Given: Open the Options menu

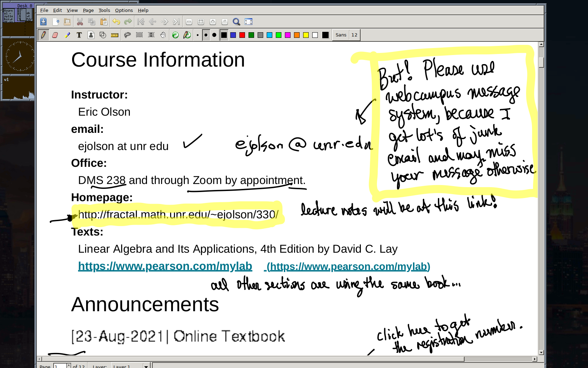Looking at the screenshot, I should point(124,11).
